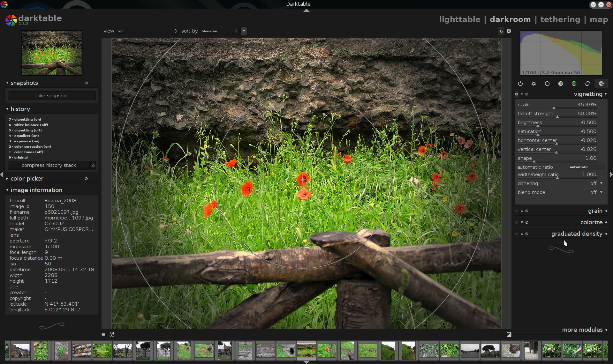Screen dimensions: 613x364
Task: Disable the vignetting module power toggle
Action: 517,94
